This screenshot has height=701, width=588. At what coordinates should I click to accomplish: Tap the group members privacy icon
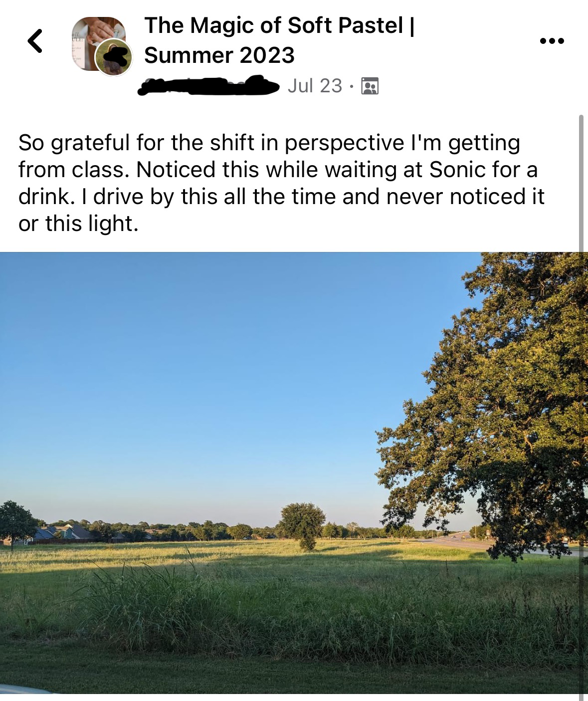369,86
